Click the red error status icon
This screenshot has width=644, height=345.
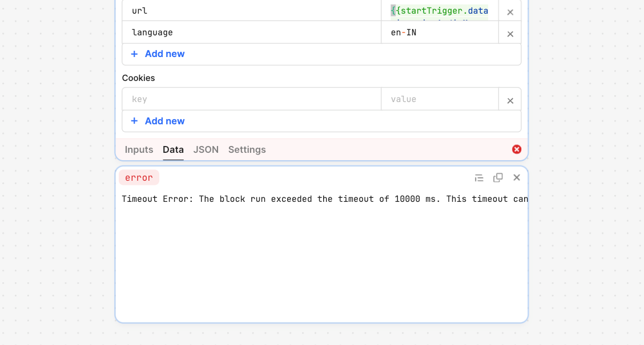coord(517,149)
